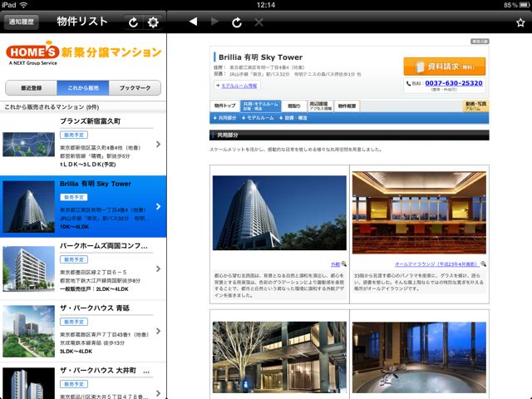The height and width of the screenshot is (399, 532).
Task: Tap the HOME'S logo
Action: (32, 52)
